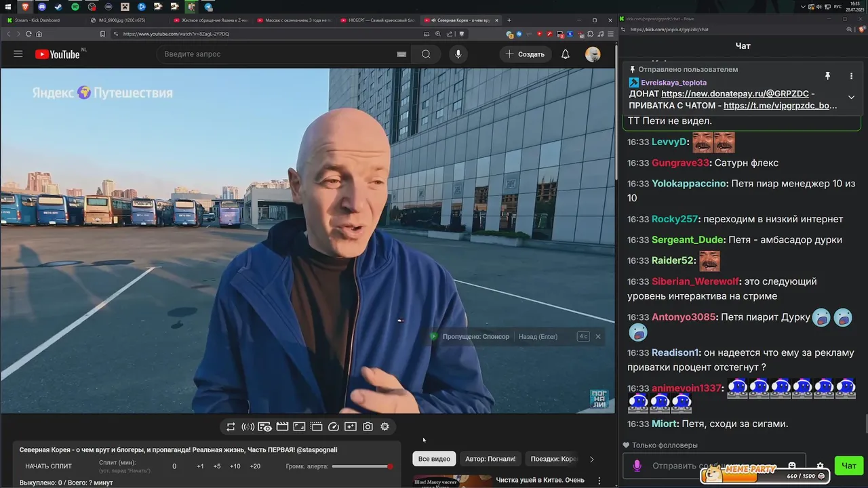The image size is (868, 488).
Task: Add +1 minute to the split
Action: (200, 466)
